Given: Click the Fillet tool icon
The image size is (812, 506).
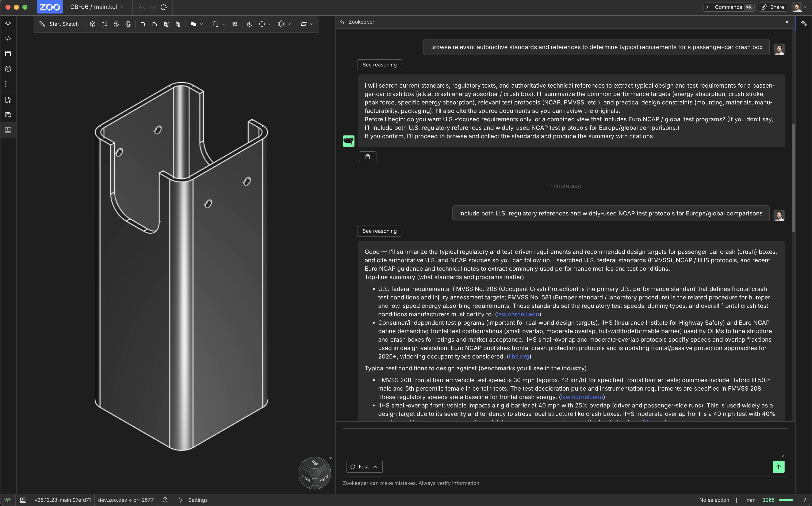Looking at the screenshot, I should pos(142,24).
